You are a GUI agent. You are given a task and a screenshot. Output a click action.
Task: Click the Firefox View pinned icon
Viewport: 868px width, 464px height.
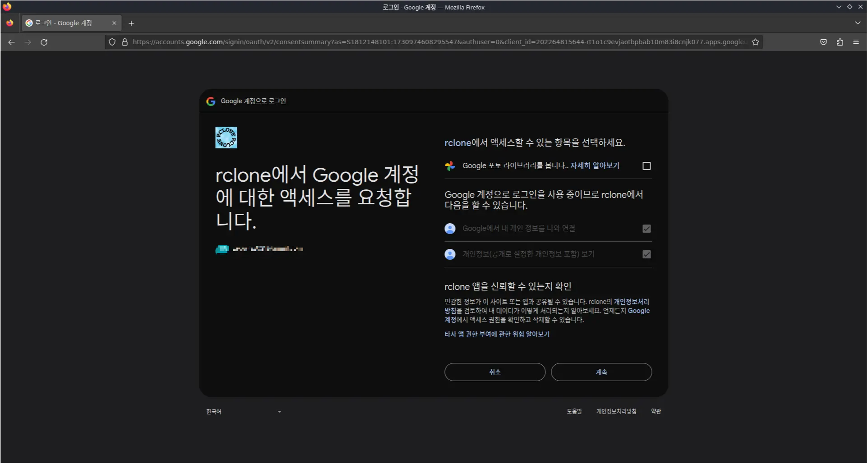pyautogui.click(x=10, y=23)
